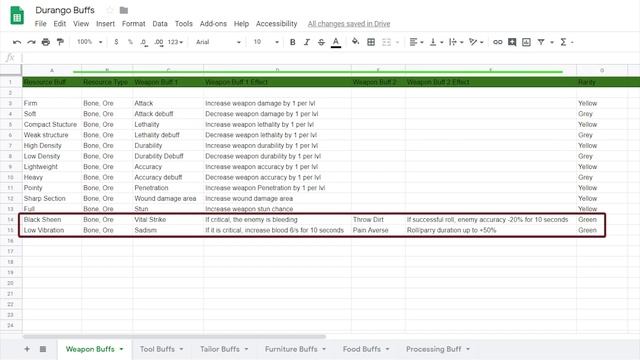
Task: Select the row 14 header
Action: [11, 220]
